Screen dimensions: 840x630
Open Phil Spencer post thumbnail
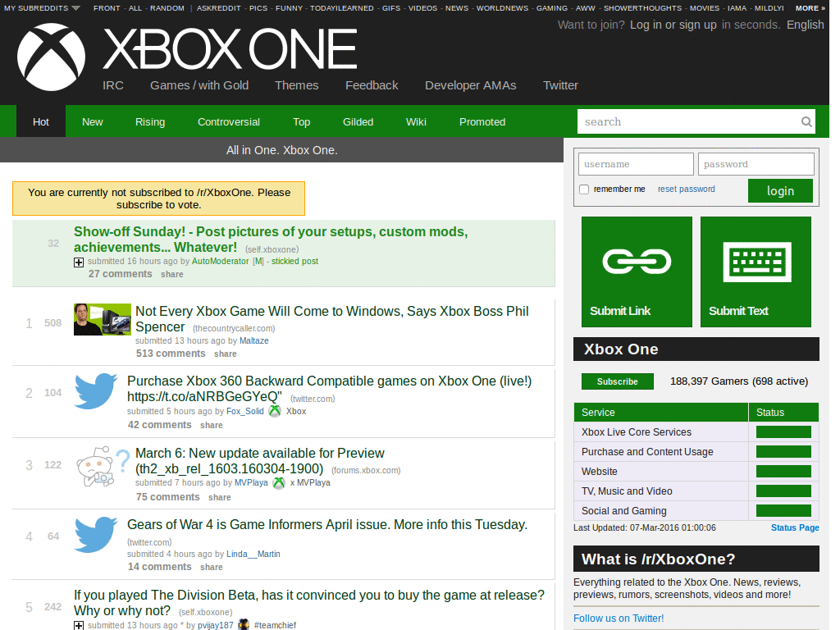103,319
